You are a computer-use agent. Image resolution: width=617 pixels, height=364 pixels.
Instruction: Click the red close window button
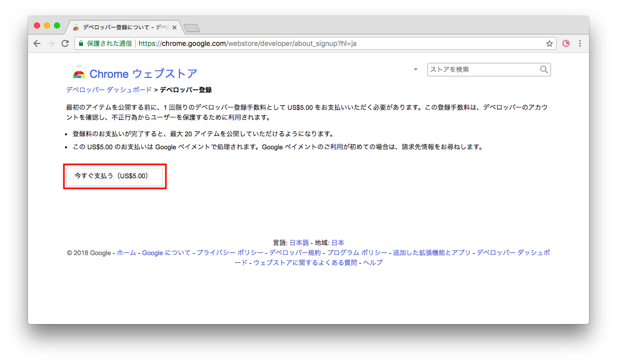point(37,25)
